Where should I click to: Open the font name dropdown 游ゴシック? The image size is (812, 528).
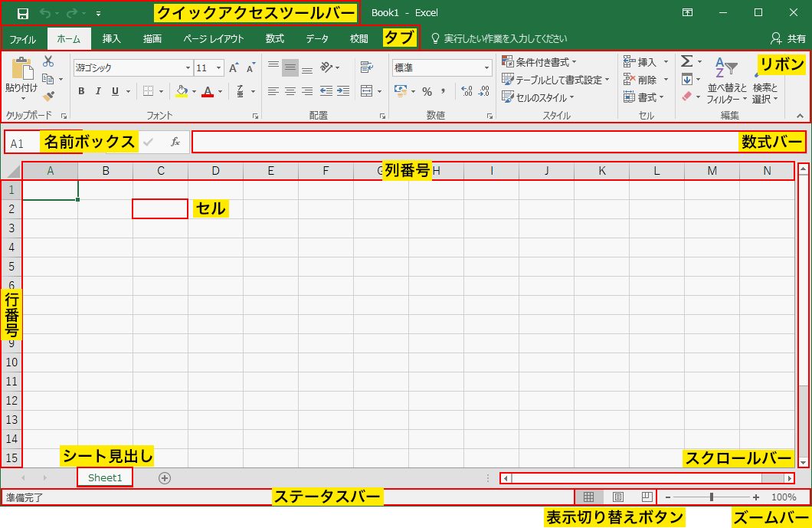[133, 68]
